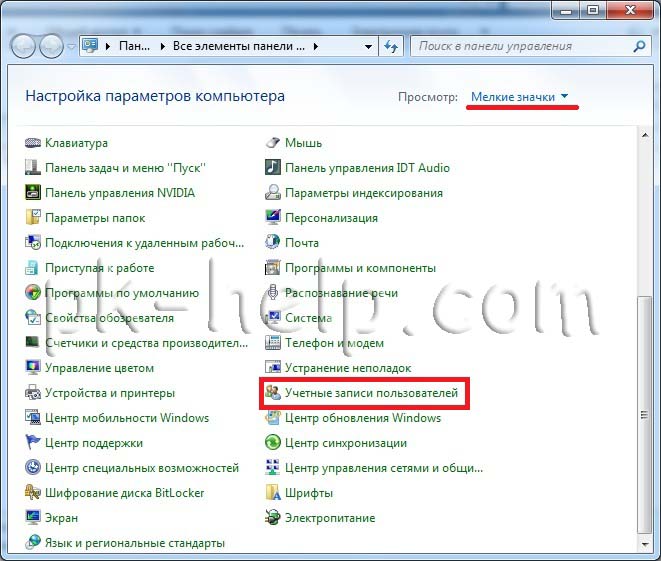Screen dimensions: 661x561
Task: Click the NVIDIA control panel icon
Action: [32, 193]
